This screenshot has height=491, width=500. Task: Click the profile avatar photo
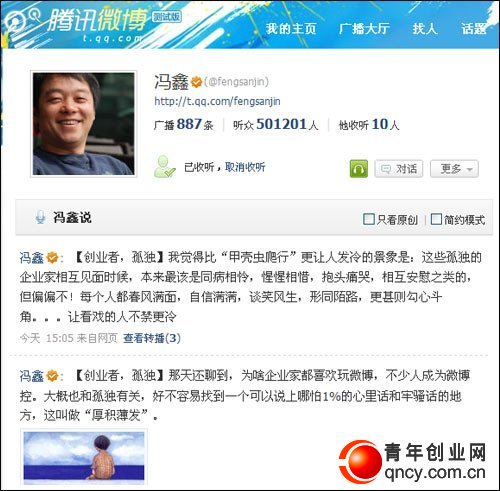point(83,124)
